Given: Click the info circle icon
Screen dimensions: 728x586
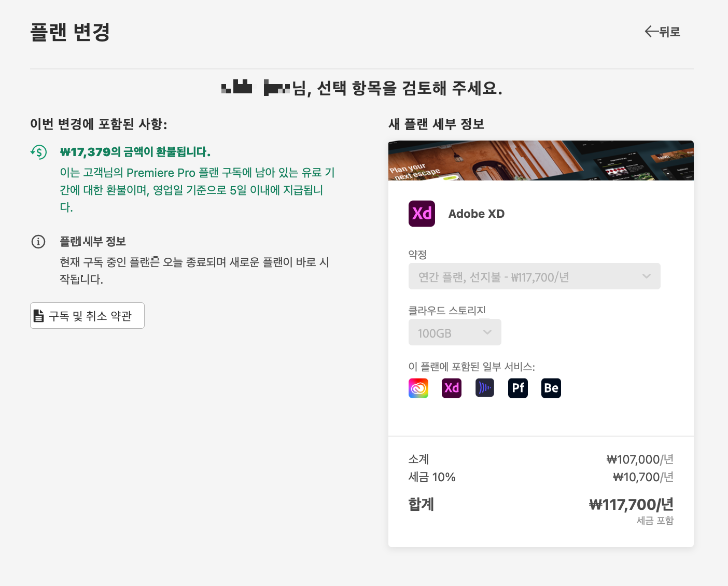Looking at the screenshot, I should click(x=38, y=242).
